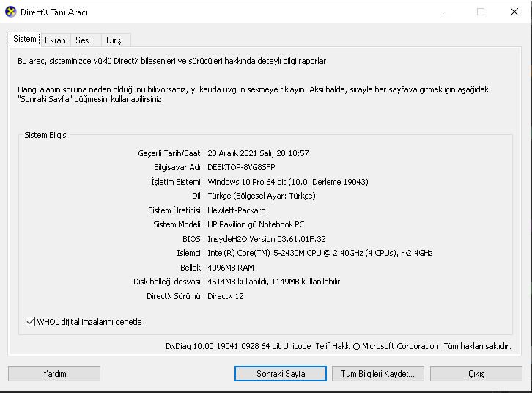Click the Disk belleği dosyası label
The width and height of the screenshot is (532, 393).
168,282
